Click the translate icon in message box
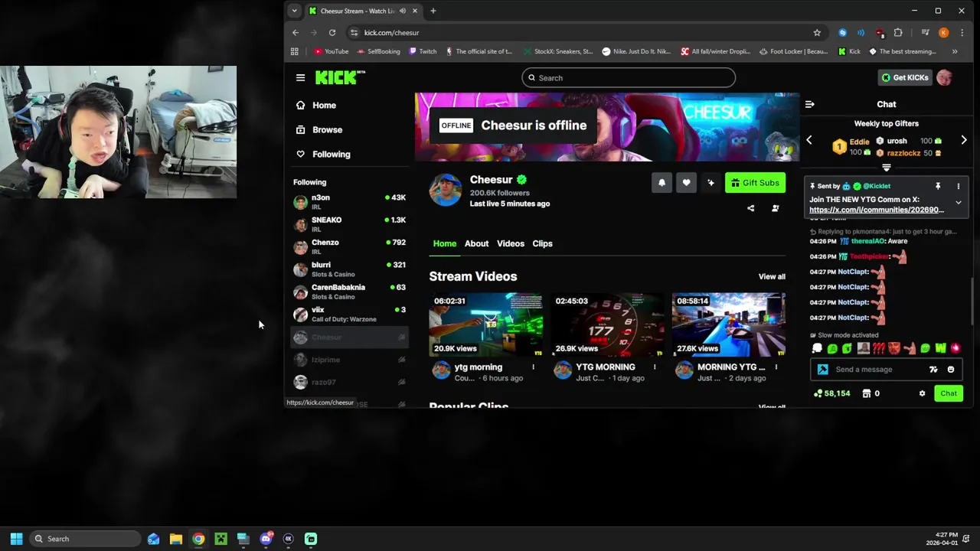 [933, 370]
